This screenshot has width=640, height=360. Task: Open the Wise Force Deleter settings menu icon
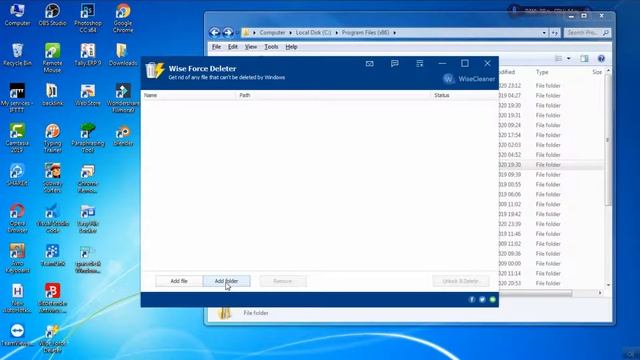[x=420, y=64]
